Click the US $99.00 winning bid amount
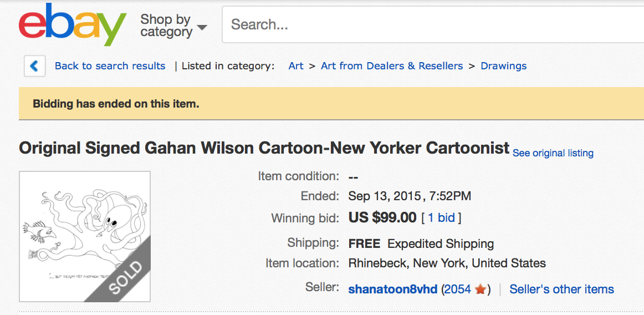Image resolution: width=644 pixels, height=315 pixels. [382, 218]
